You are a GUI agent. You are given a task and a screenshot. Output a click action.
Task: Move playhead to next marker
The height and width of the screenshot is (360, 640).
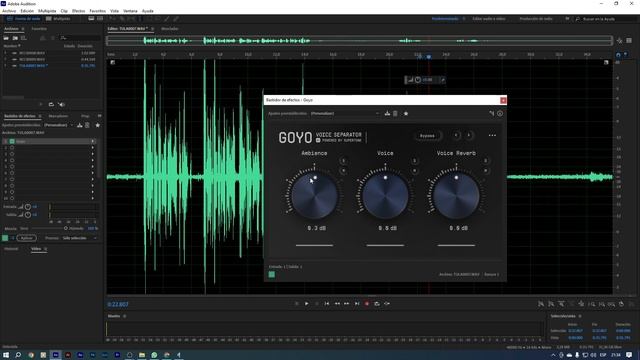tap(357, 304)
